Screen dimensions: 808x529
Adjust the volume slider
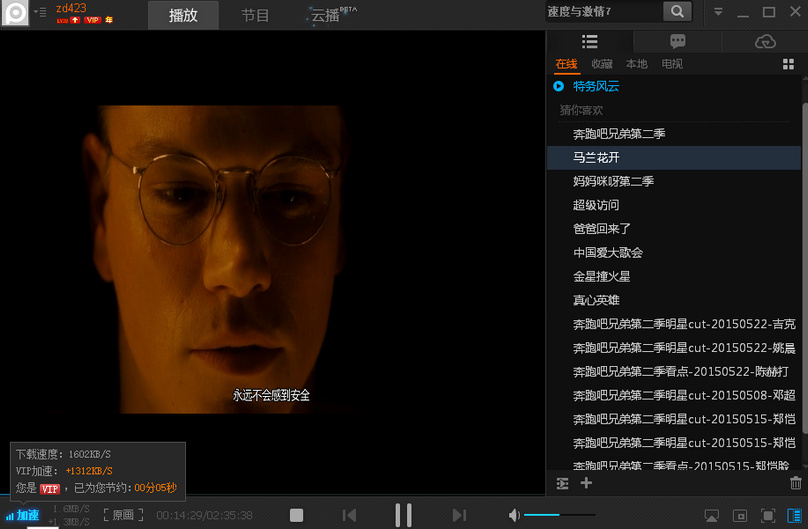(560, 515)
